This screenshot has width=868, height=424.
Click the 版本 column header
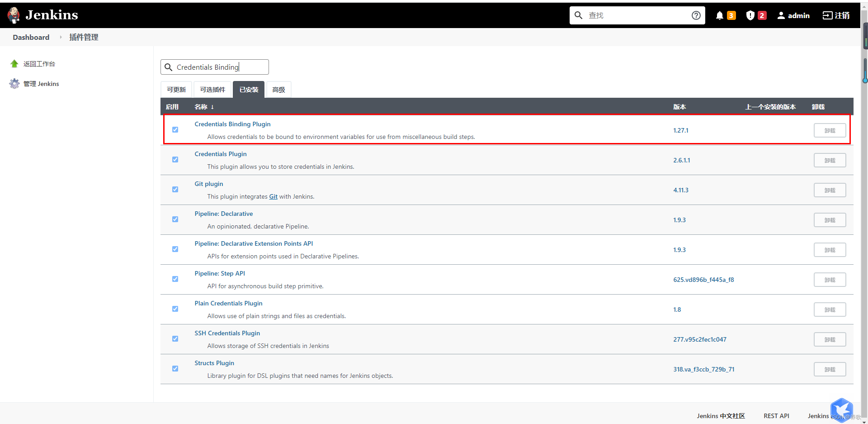(x=679, y=107)
